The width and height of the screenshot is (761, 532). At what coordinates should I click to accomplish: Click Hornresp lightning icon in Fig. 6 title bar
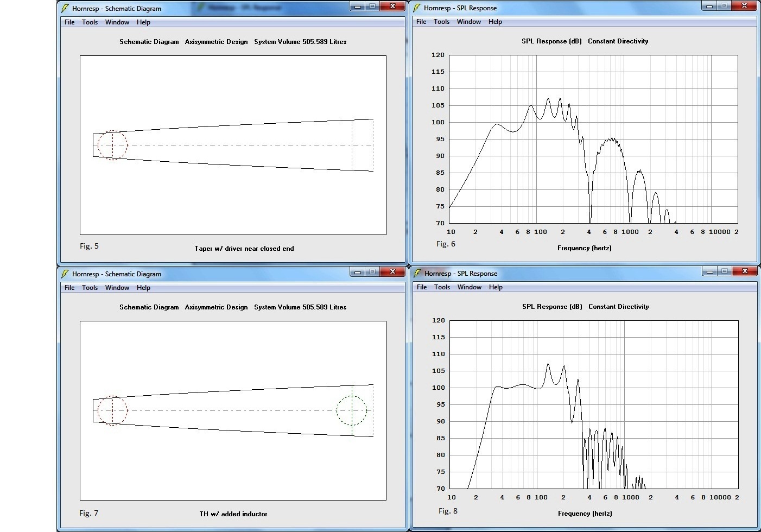tap(417, 8)
